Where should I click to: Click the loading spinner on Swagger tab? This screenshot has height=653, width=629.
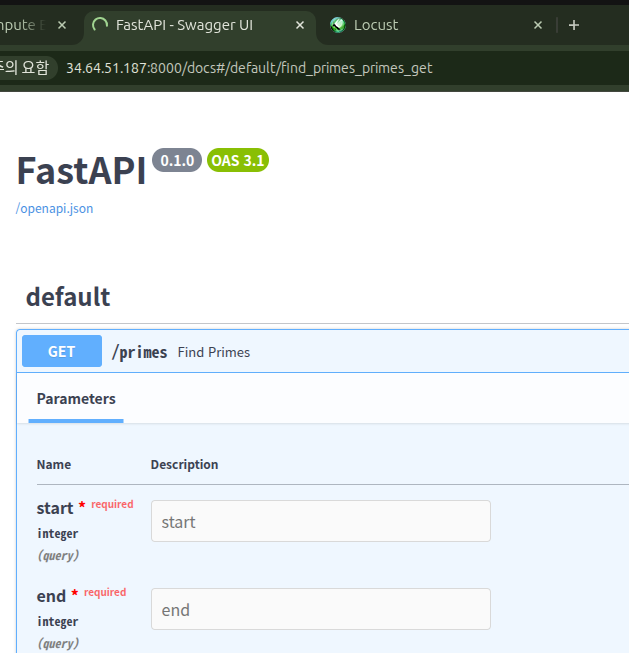tap(100, 25)
